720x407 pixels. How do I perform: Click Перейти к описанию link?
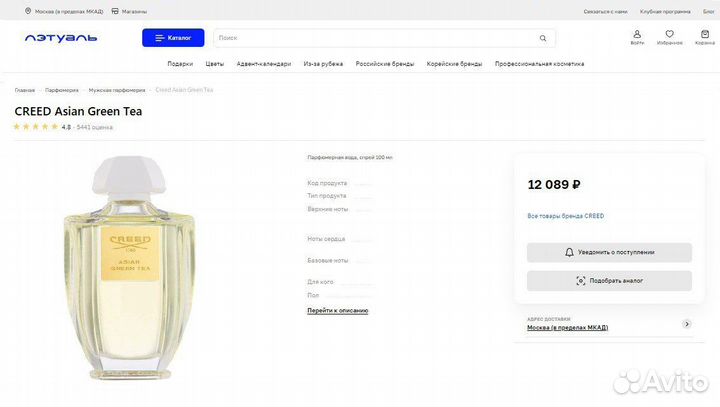tap(338, 311)
